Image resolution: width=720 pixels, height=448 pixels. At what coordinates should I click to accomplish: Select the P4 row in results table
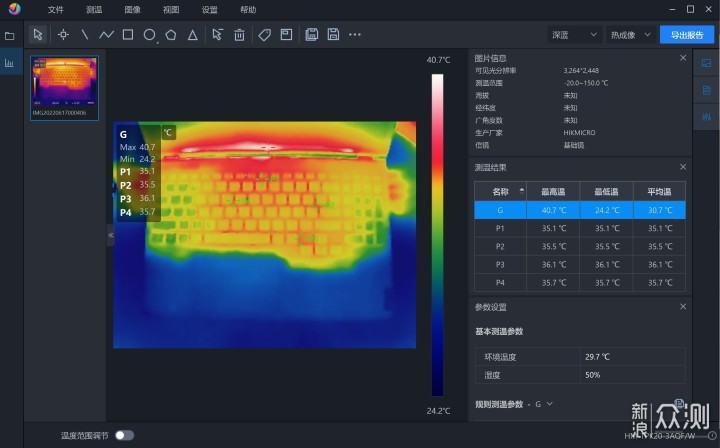(x=580, y=283)
